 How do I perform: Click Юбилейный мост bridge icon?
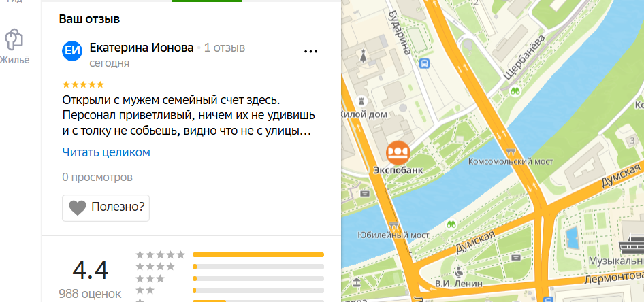click(x=394, y=225)
